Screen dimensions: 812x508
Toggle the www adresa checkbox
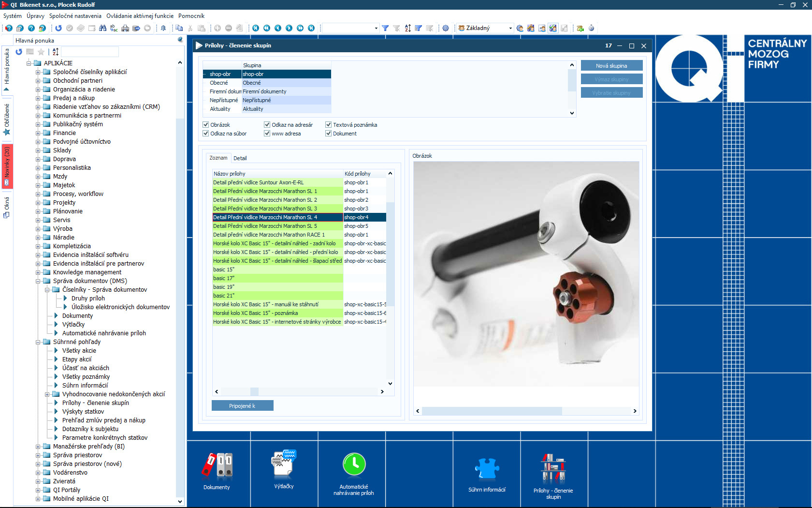click(267, 134)
